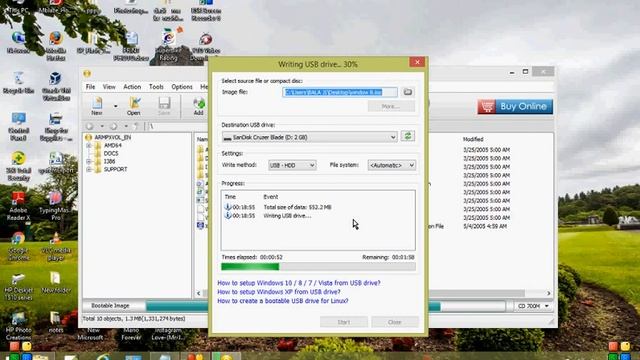The image size is (640, 360).
Task: Open the Options menu
Action: click(x=182, y=87)
